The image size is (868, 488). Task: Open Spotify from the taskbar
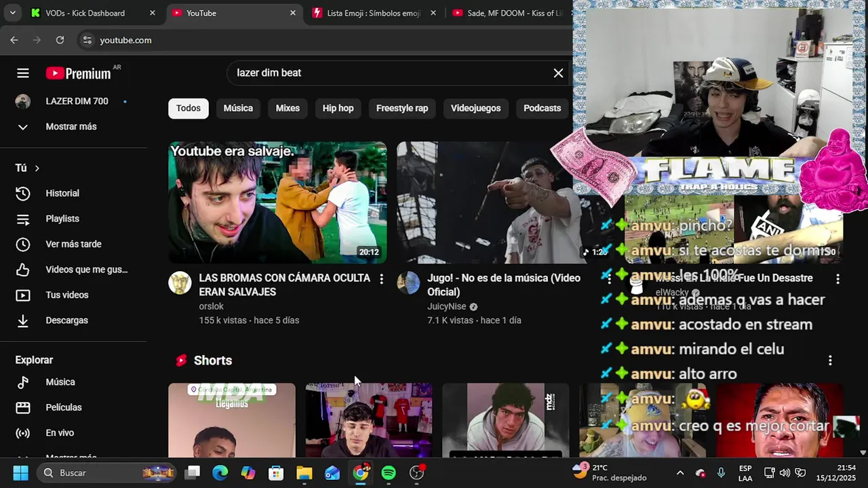389,473
